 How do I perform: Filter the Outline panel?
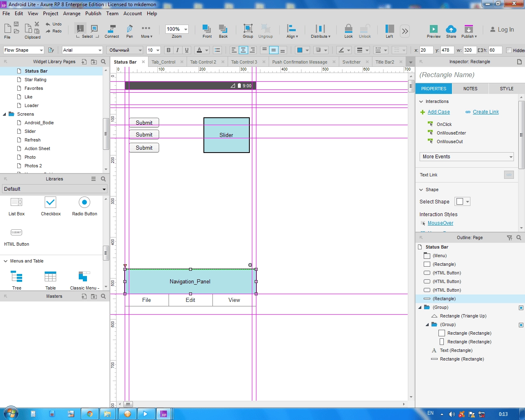[x=509, y=237]
